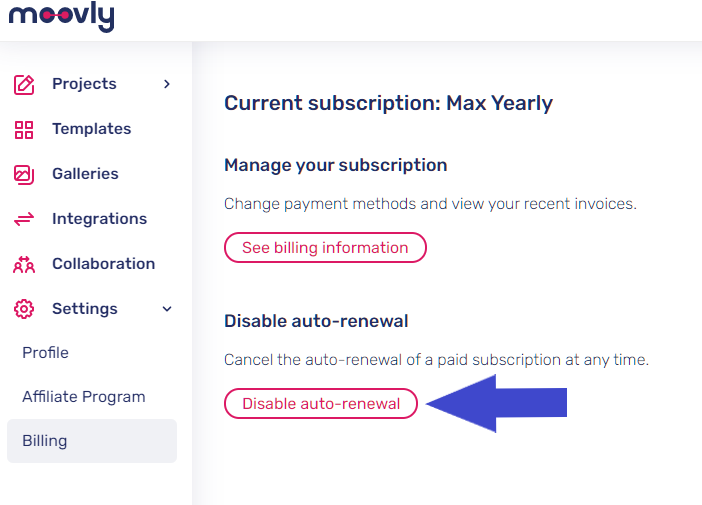
Task: Open the Profile settings page
Action: tap(45, 353)
